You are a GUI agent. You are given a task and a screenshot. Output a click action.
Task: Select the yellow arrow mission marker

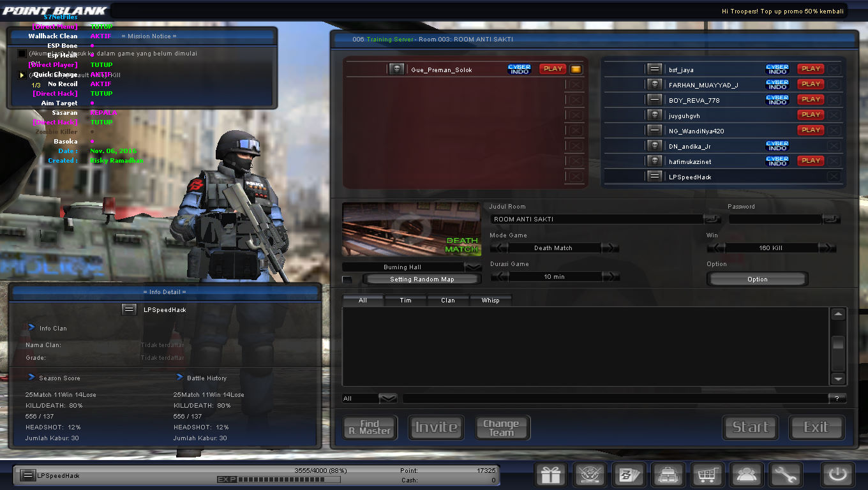pos(22,75)
